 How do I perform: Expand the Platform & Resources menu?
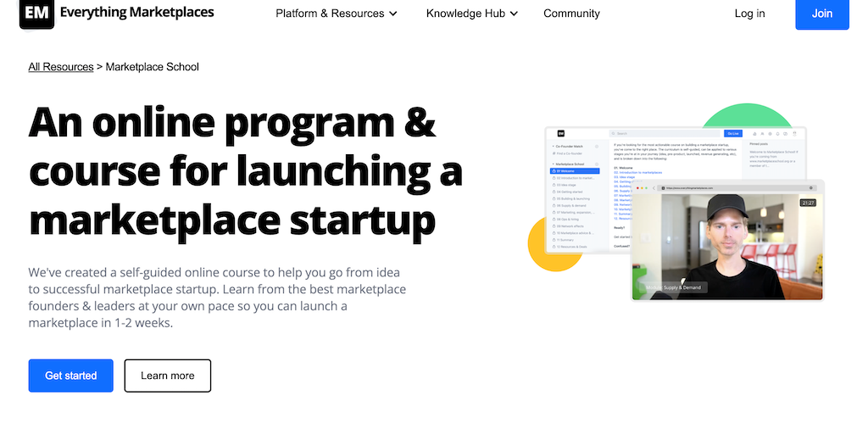click(337, 14)
